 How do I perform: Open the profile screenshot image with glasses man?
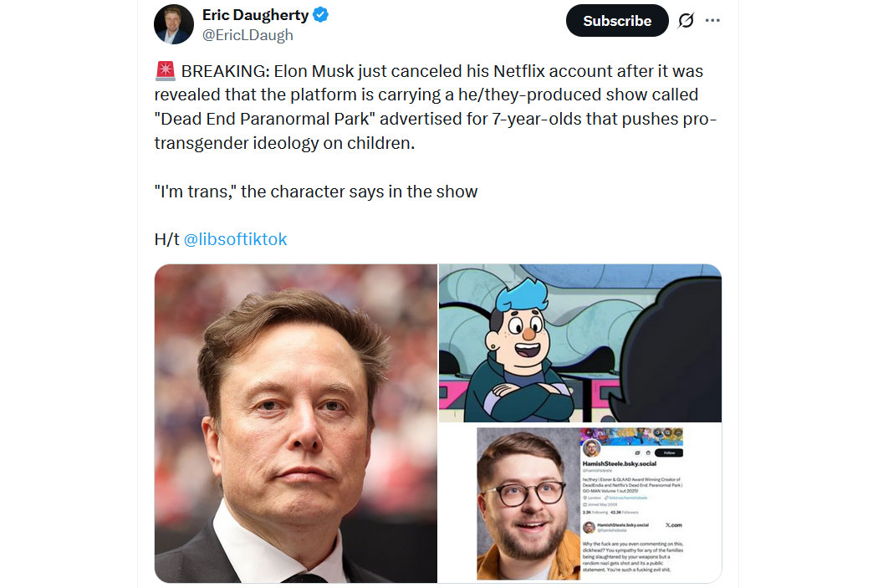click(x=580, y=504)
